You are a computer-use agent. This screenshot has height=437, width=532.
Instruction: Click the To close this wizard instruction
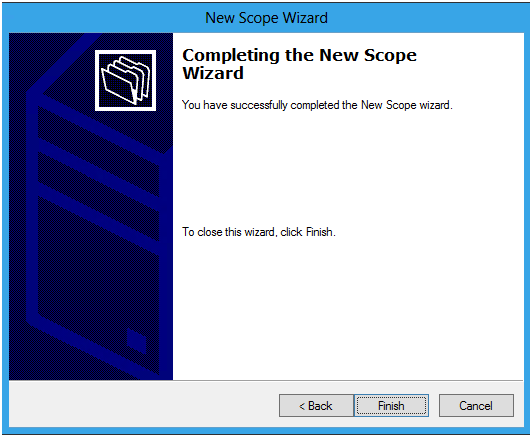point(259,232)
